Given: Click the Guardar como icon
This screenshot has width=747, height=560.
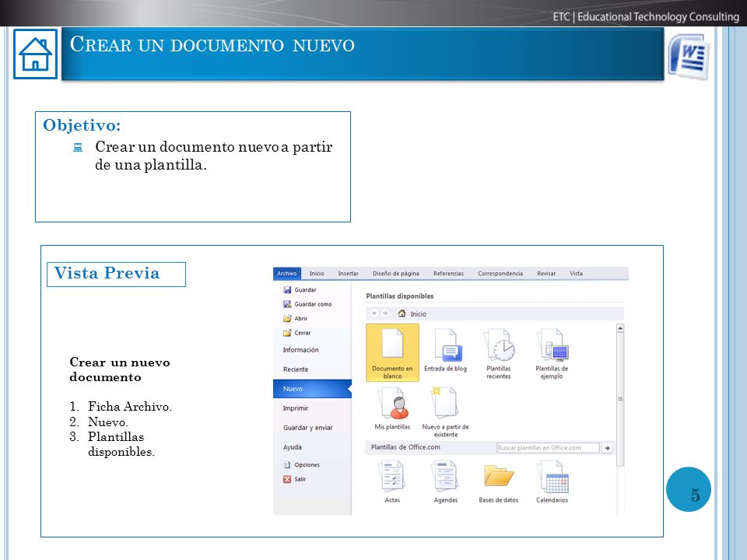Looking at the screenshot, I should click(287, 304).
